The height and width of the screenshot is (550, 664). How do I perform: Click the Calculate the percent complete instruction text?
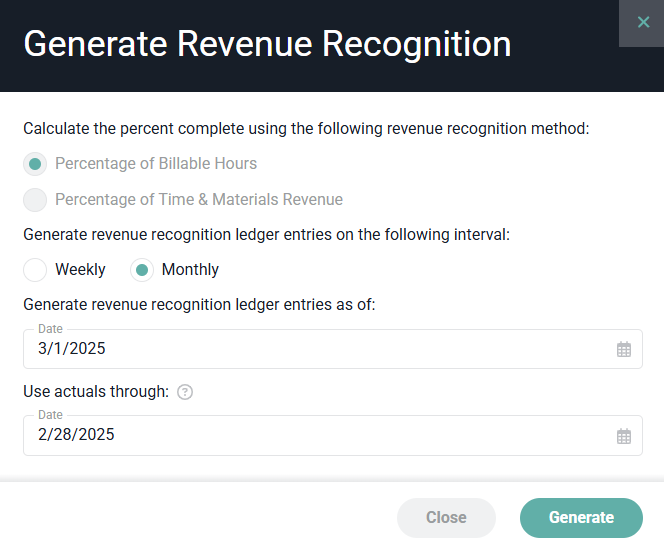point(306,128)
